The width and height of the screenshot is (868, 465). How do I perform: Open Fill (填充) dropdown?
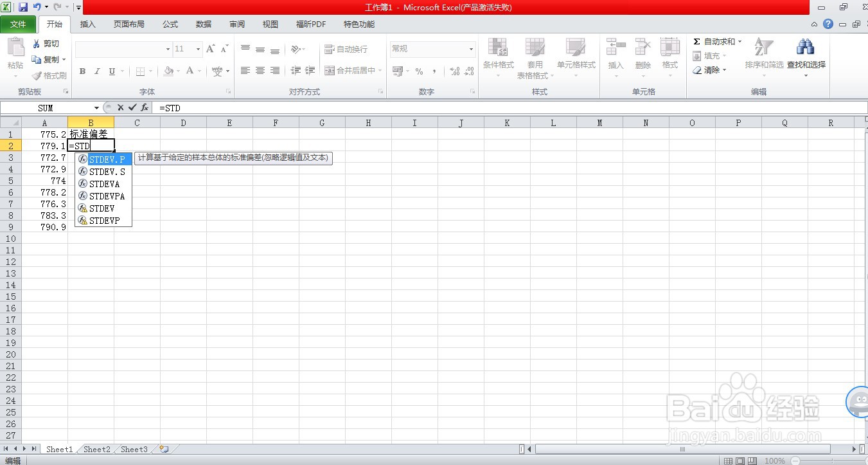coord(709,56)
